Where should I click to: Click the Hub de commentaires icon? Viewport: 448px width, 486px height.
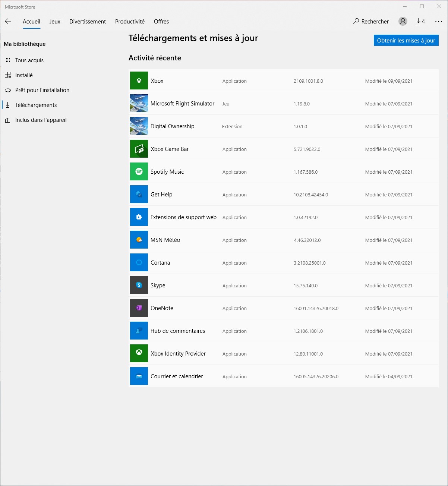[139, 331]
